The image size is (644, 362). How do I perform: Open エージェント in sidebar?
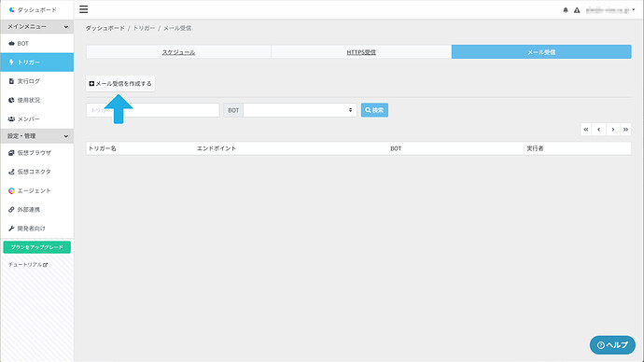[37, 190]
